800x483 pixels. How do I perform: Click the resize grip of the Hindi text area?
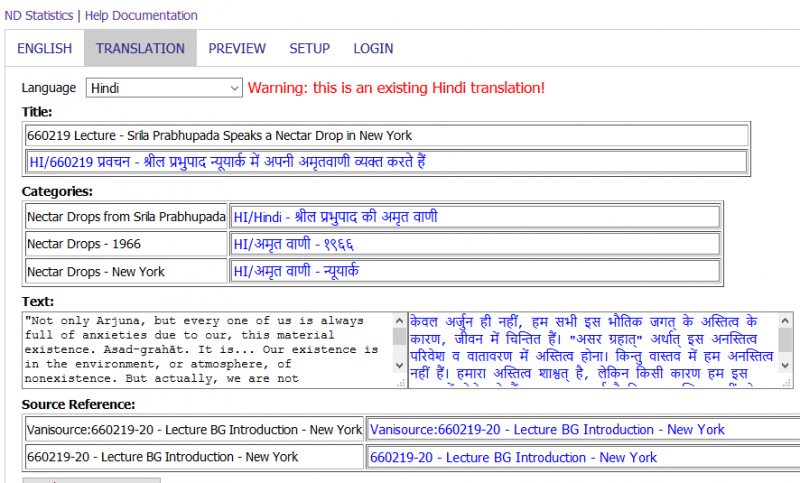(x=787, y=383)
